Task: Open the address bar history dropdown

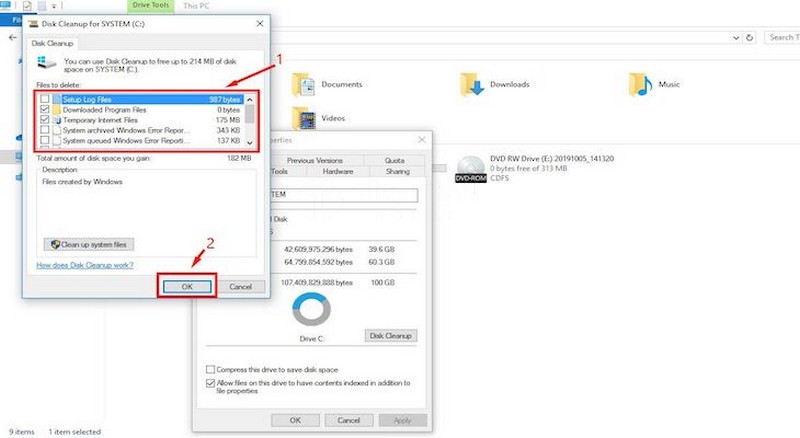Action: pos(736,37)
